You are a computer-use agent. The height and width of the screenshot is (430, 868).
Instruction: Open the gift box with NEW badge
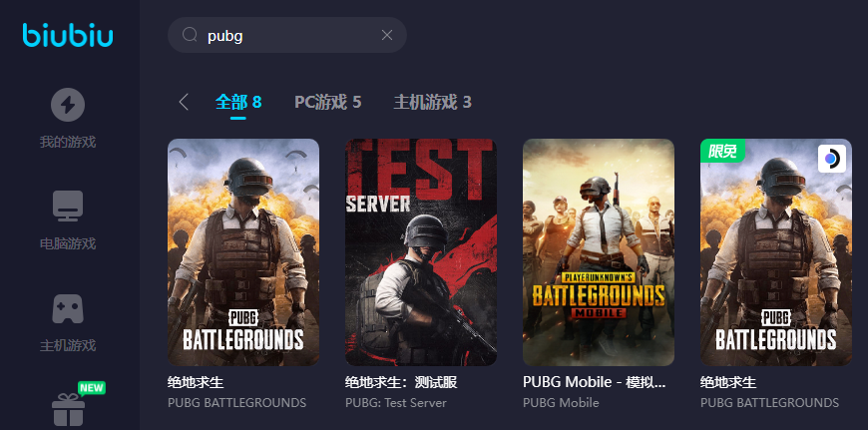pyautogui.click(x=69, y=409)
